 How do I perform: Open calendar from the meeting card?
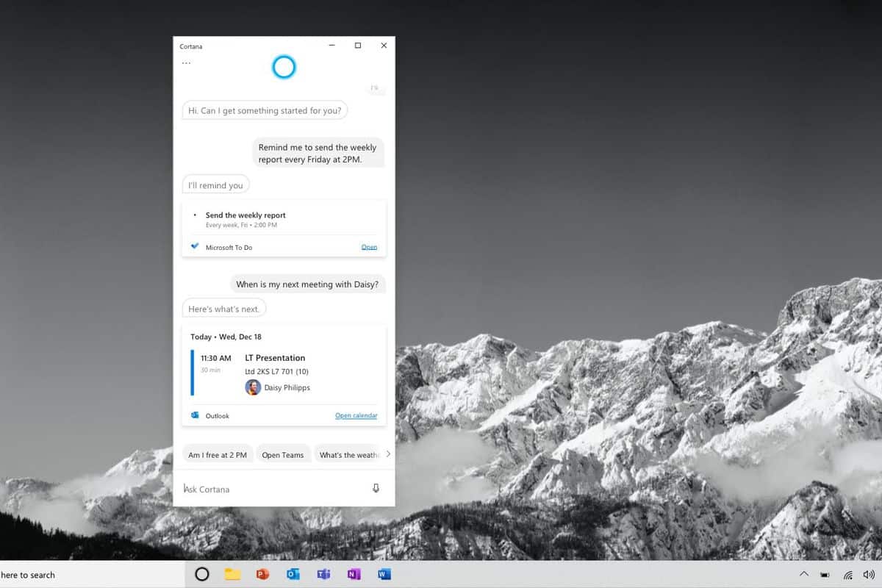coord(356,415)
